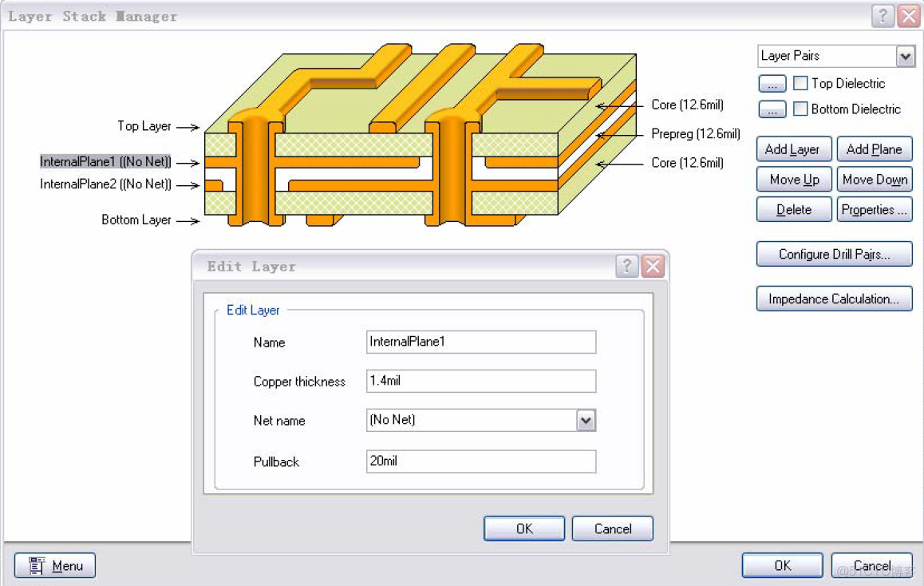Viewport: 924px width, 586px height.
Task: Select the Bottom Layer label
Action: tap(136, 220)
